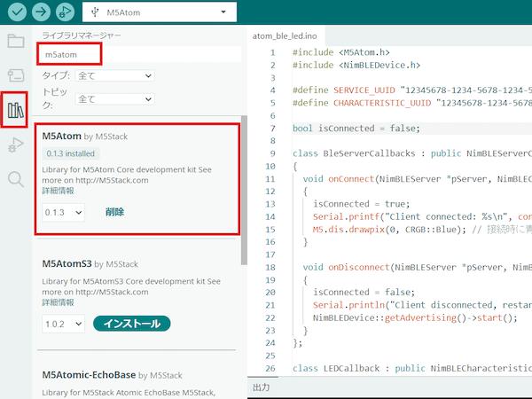Click the library search field containing m5atom
This screenshot has height=399, width=532.
click(142, 54)
